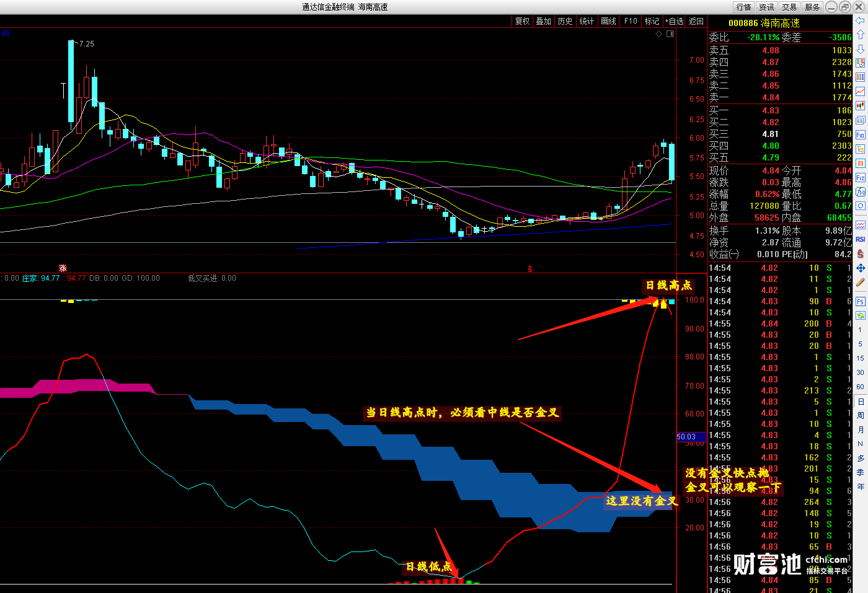Click the 标记 toolbar button
Image resolution: width=868 pixels, height=593 pixels.
point(652,21)
